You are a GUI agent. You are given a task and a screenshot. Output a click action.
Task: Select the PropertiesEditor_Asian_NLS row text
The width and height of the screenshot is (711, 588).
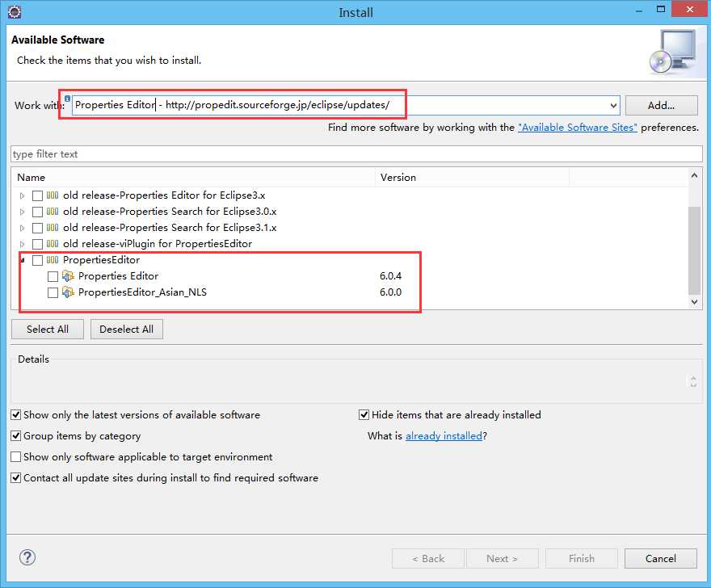[x=142, y=292]
